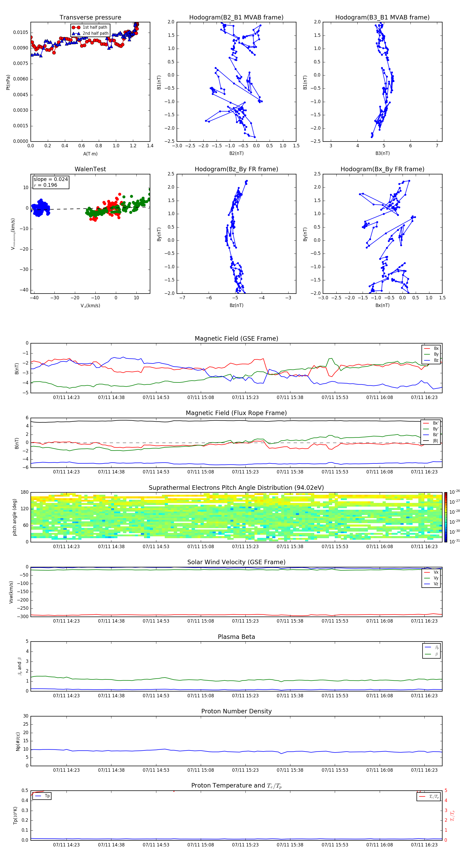Click the black |B| curve in Flux Rope plot
Image resolution: width=473 pixels, height=868 pixels.
point(236,421)
